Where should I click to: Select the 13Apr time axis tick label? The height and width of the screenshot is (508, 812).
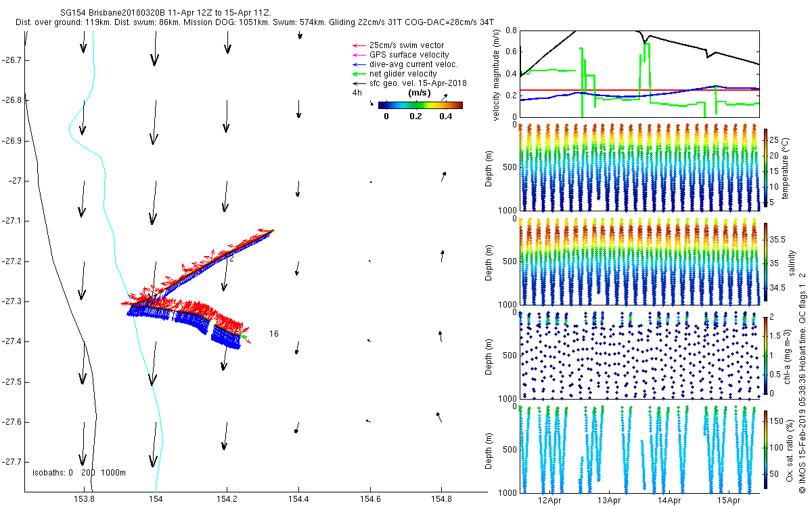pyautogui.click(x=609, y=501)
